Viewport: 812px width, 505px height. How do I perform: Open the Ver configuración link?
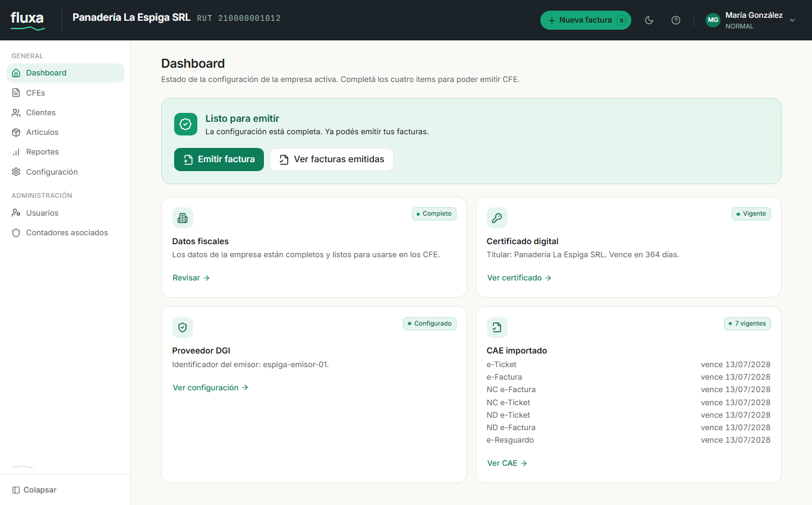(x=210, y=387)
